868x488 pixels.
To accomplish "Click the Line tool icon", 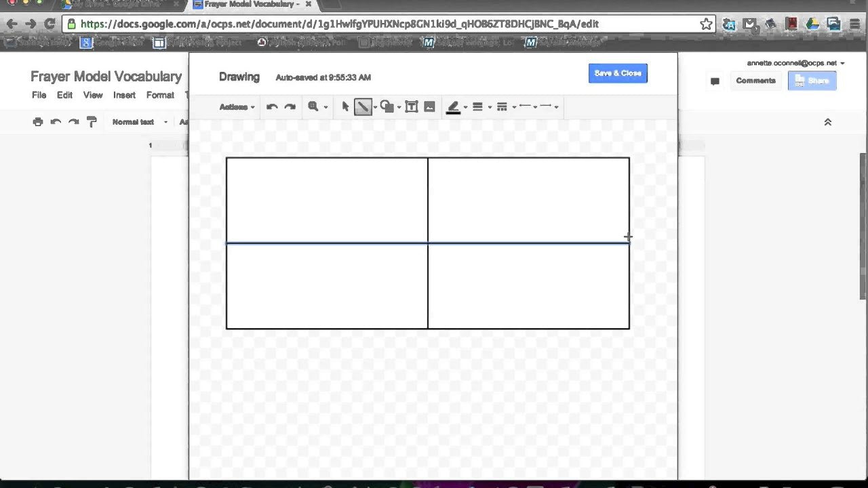I will click(363, 107).
